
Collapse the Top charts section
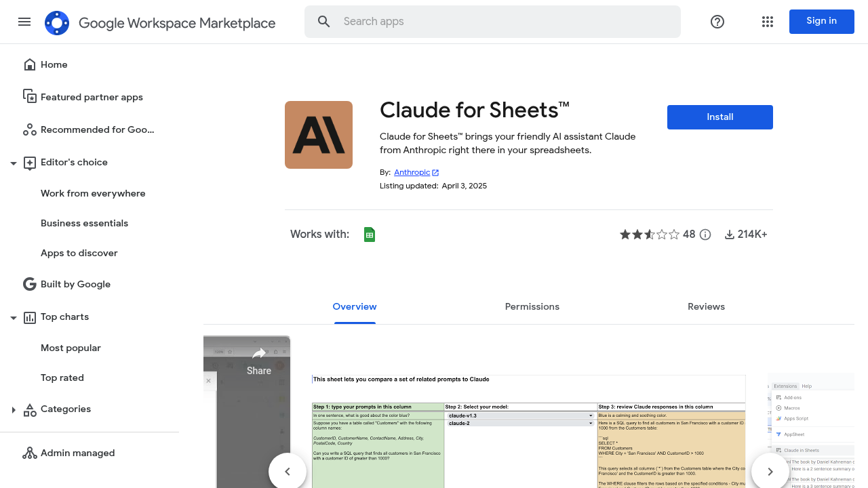coord(14,317)
